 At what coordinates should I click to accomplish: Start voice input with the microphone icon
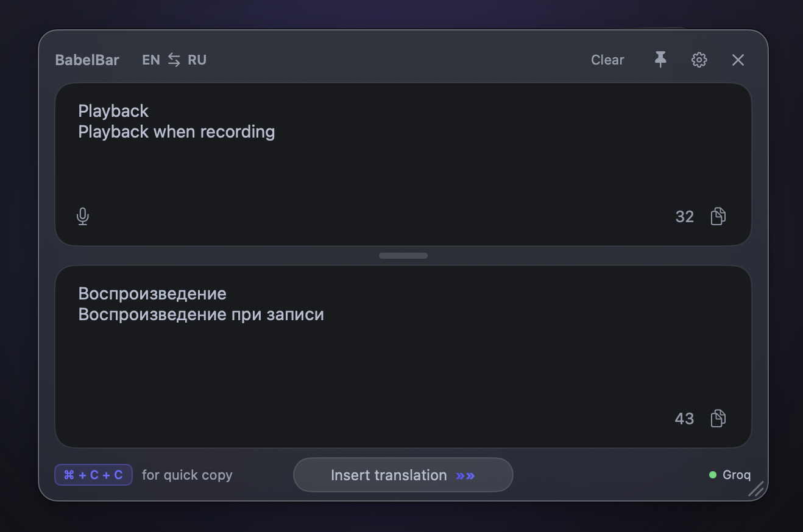click(83, 217)
